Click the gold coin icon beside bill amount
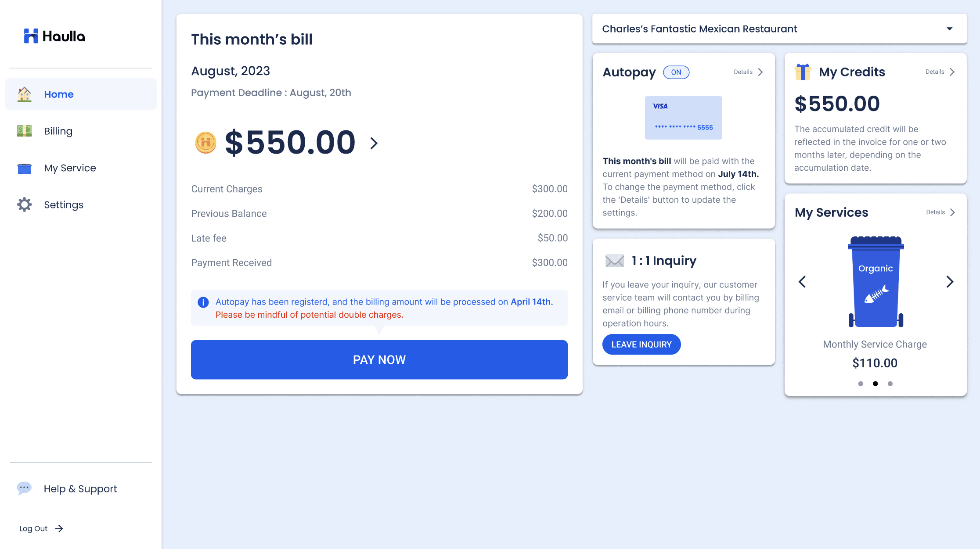Image resolution: width=980 pixels, height=549 pixels. coord(205,143)
